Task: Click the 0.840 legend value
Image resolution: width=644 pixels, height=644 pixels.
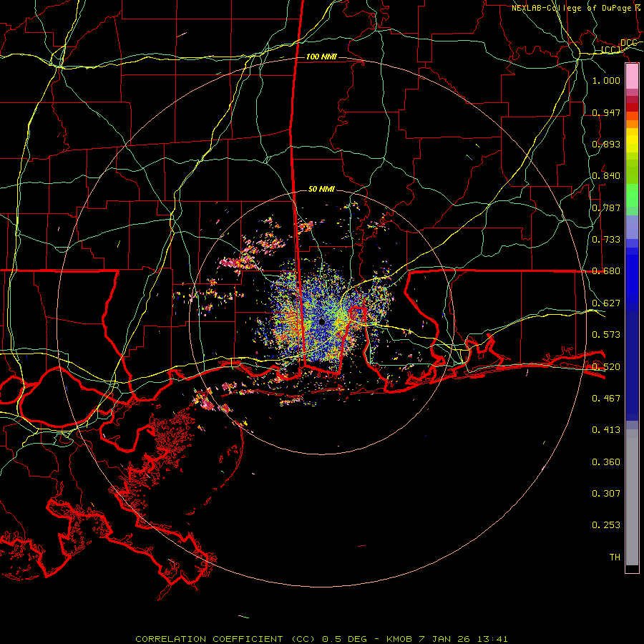Action: [x=606, y=176]
